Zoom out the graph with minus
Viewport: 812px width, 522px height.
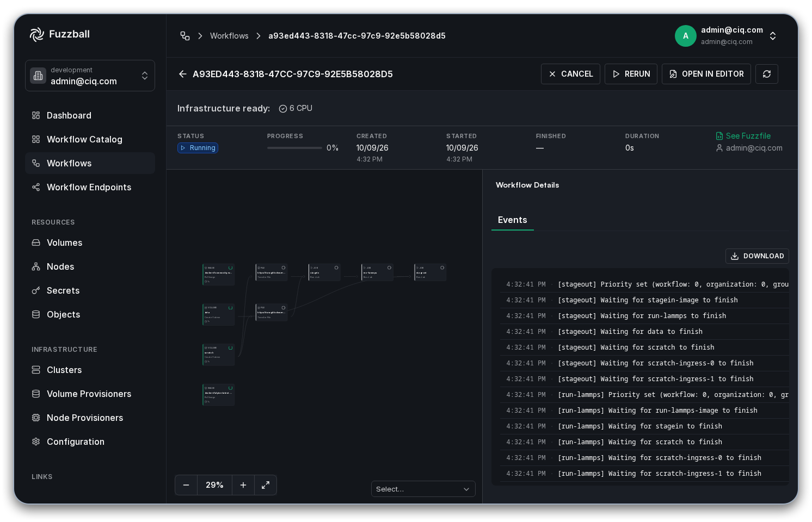pos(186,485)
